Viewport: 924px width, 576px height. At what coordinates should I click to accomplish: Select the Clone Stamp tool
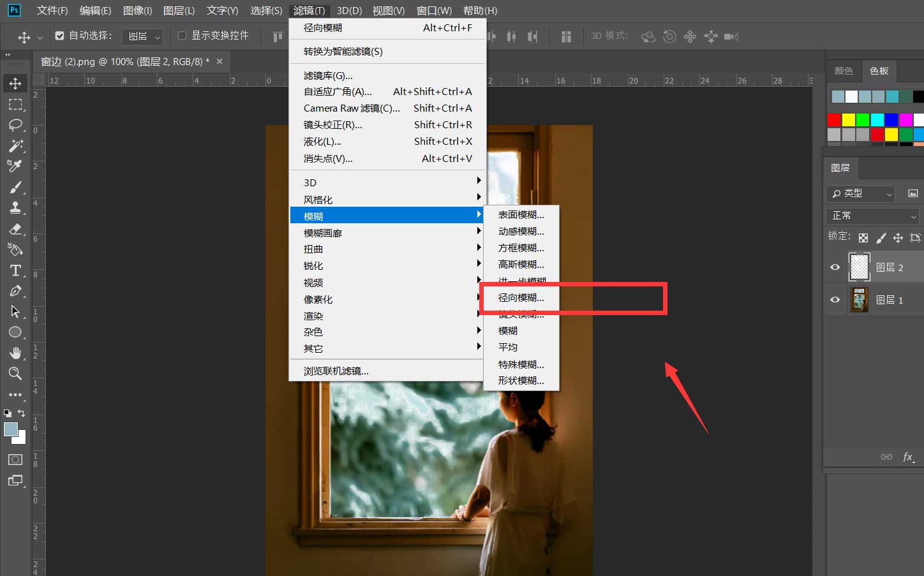coord(15,207)
